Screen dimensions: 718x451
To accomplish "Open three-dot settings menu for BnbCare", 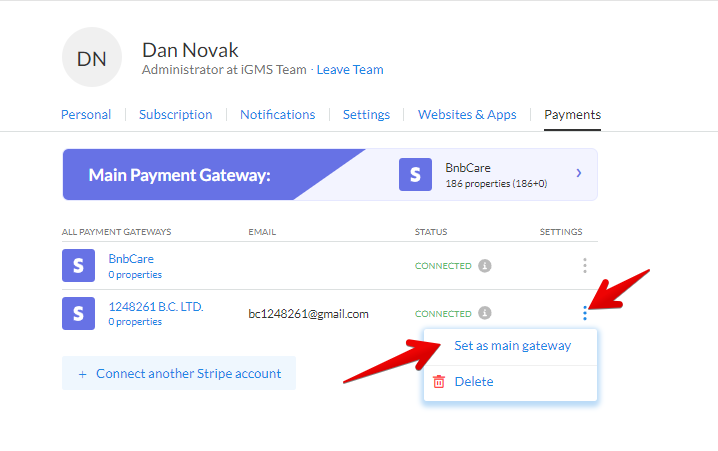I will click(585, 266).
